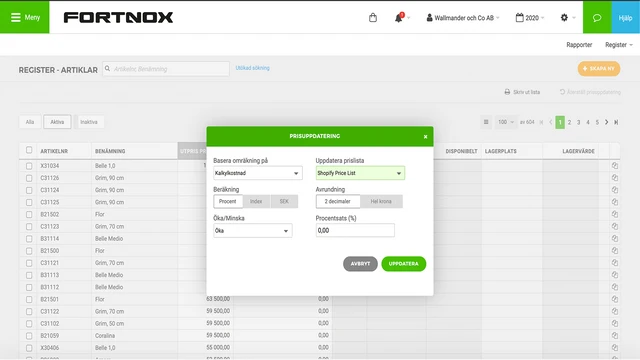Image resolution: width=640 pixels, height=360 pixels.
Task: Click the Hjälp button
Action: [625, 17]
